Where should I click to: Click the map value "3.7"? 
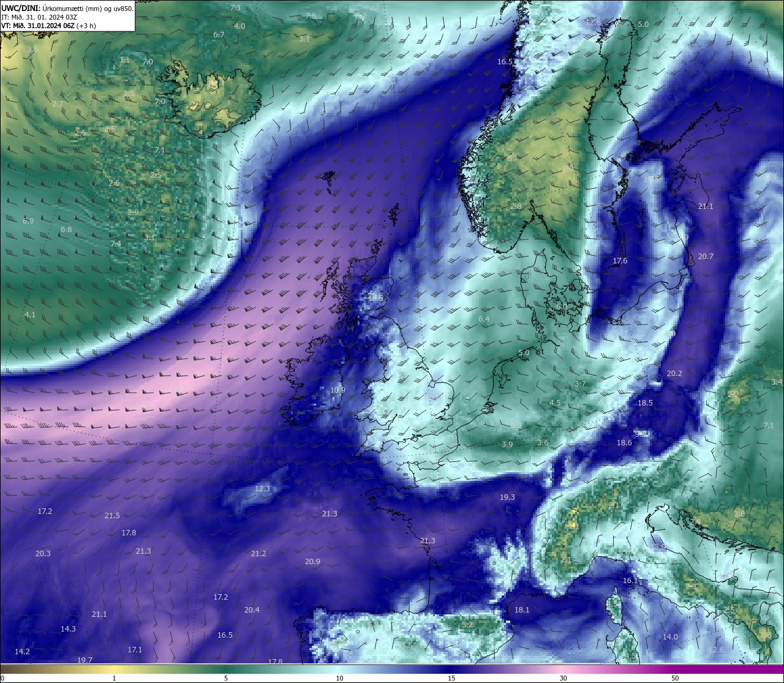pyautogui.click(x=580, y=383)
